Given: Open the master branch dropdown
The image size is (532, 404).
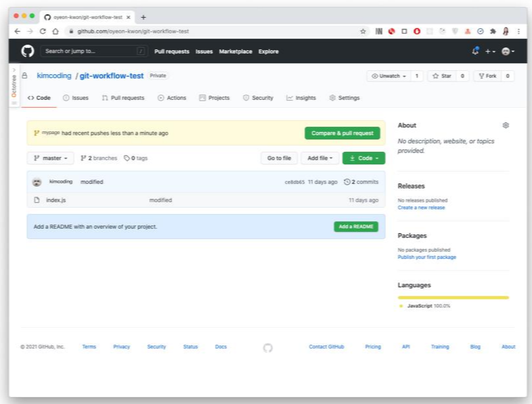Looking at the screenshot, I should (x=50, y=158).
